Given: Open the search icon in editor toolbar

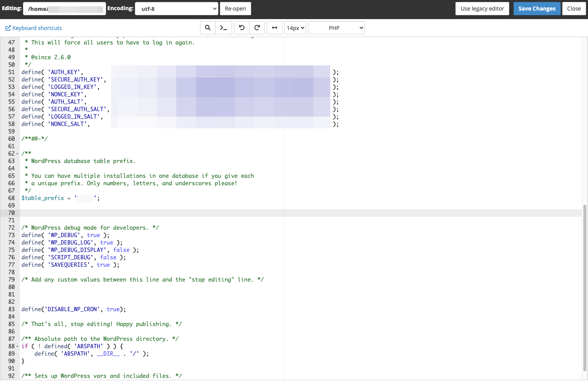Looking at the screenshot, I should 208,28.
